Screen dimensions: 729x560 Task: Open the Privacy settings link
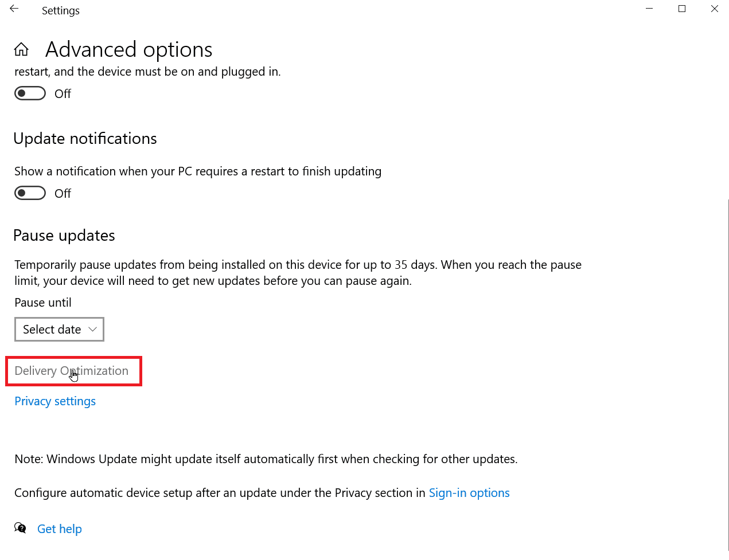(55, 401)
